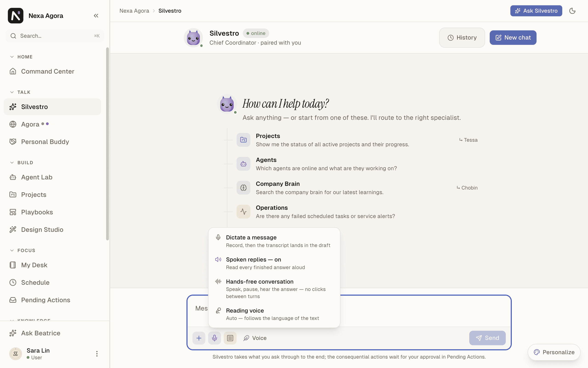This screenshot has width=588, height=368.
Task: Open Design Studio in the sidebar
Action: pyautogui.click(x=52, y=230)
